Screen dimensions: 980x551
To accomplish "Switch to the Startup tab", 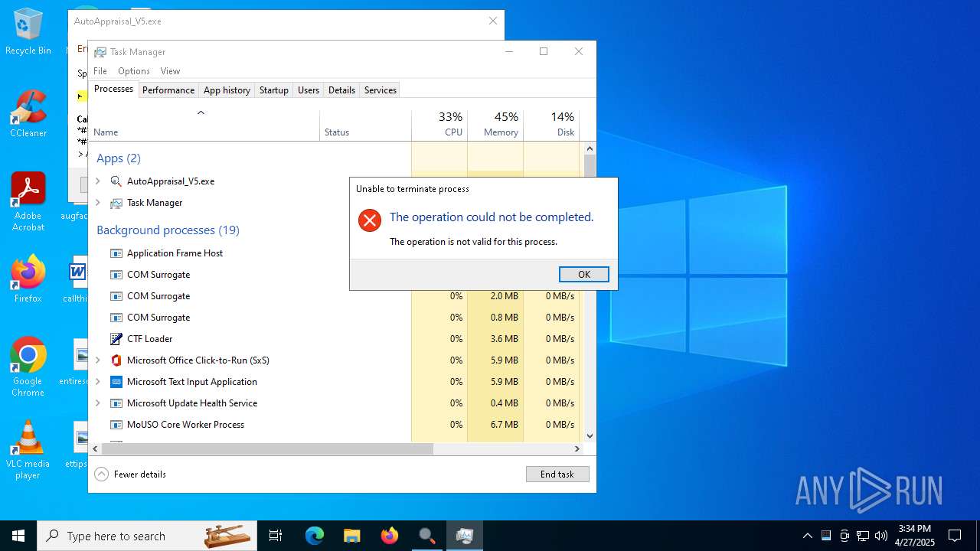I will click(273, 90).
